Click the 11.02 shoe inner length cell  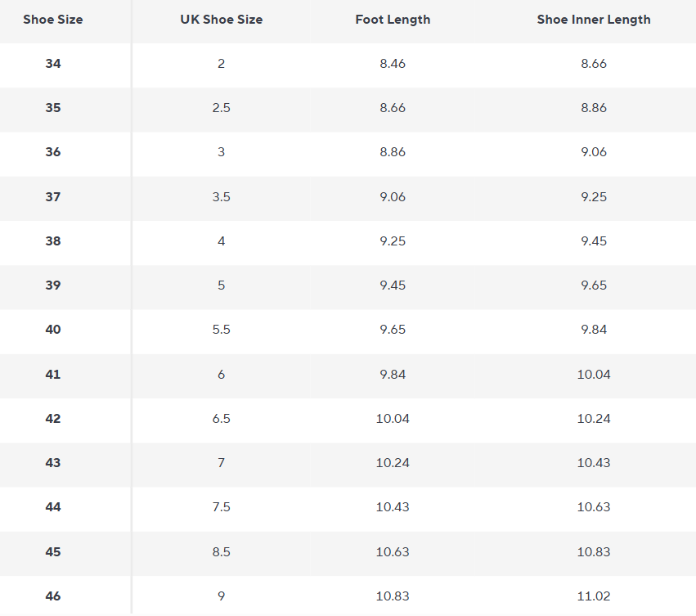594,596
